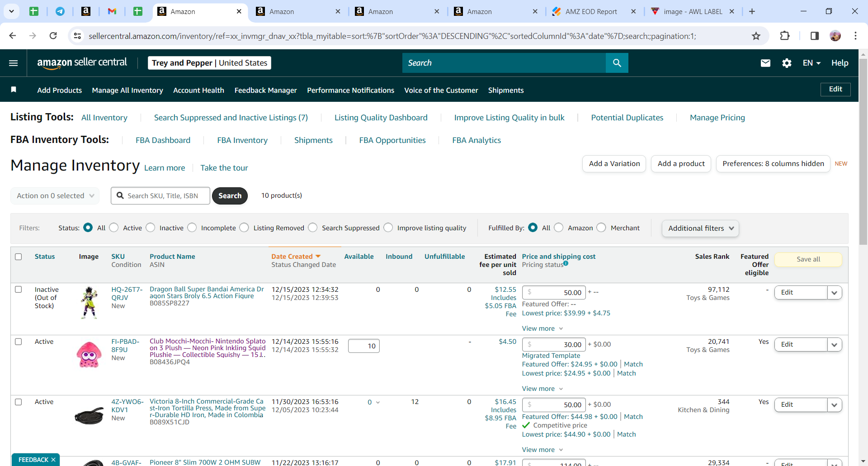Image resolution: width=868 pixels, height=466 pixels.
Task: Expand View more for Dragon Ball pricing
Action: pyautogui.click(x=542, y=328)
